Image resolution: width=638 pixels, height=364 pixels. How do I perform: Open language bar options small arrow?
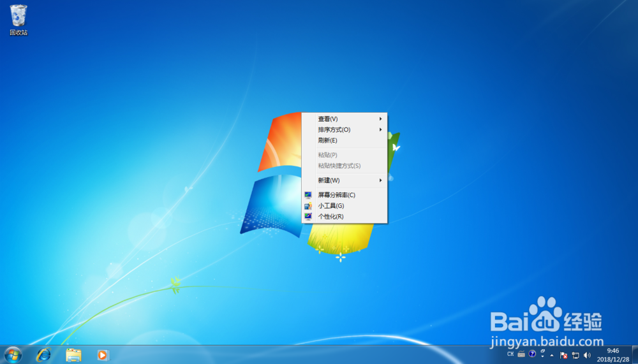click(x=542, y=357)
